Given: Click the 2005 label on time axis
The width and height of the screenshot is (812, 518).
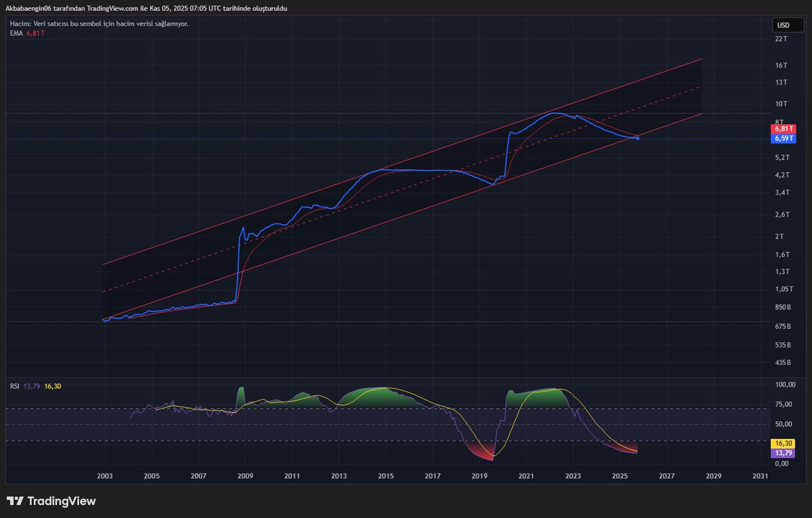Looking at the screenshot, I should (x=152, y=477).
